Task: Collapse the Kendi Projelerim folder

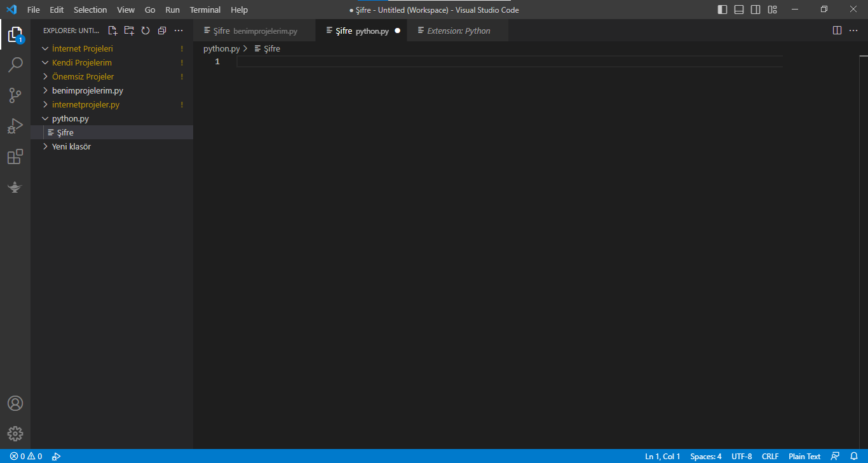Action: tap(112, 62)
